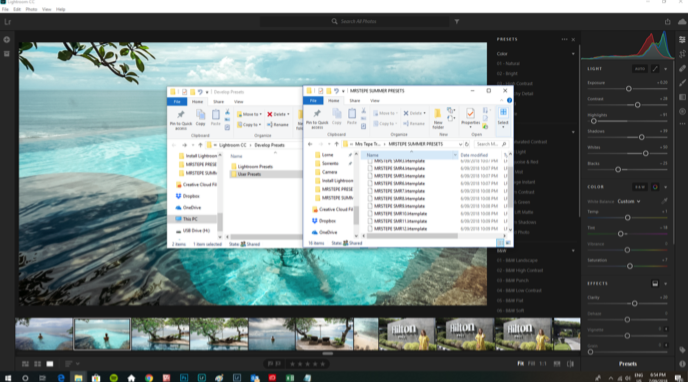Click the filter funnel icon beside search
688x382 pixels.
(457, 21)
